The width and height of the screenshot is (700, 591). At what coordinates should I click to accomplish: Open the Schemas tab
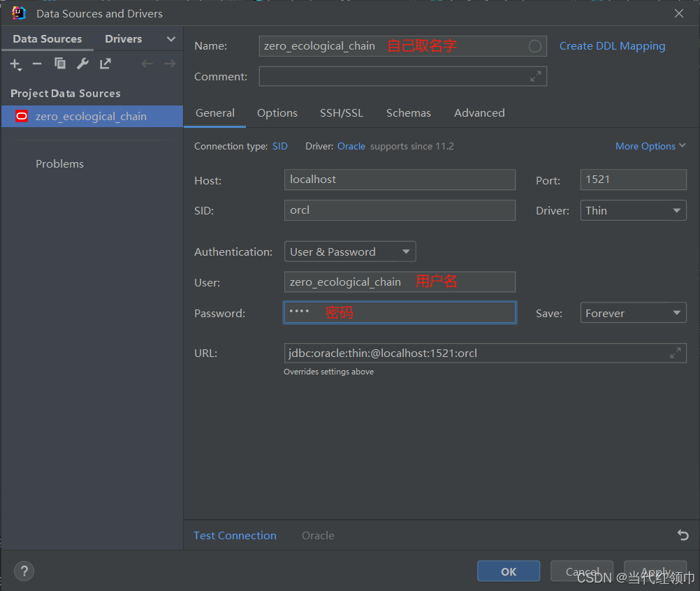tap(409, 113)
